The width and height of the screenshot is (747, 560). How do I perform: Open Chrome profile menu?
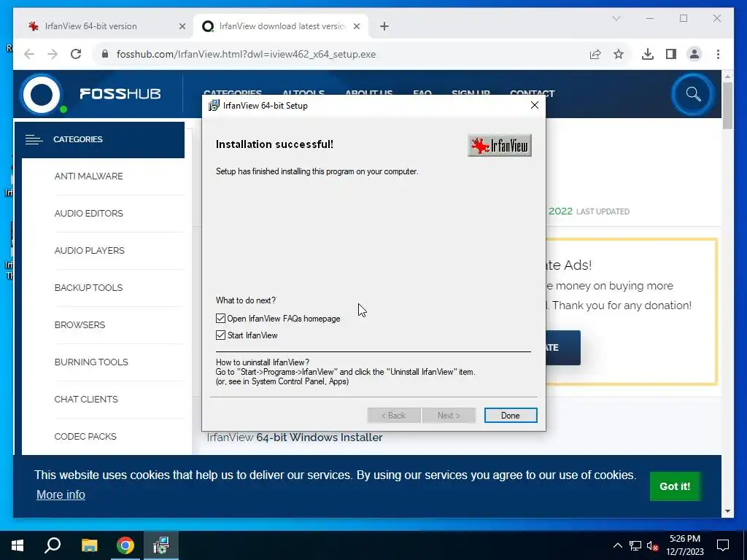tap(694, 54)
